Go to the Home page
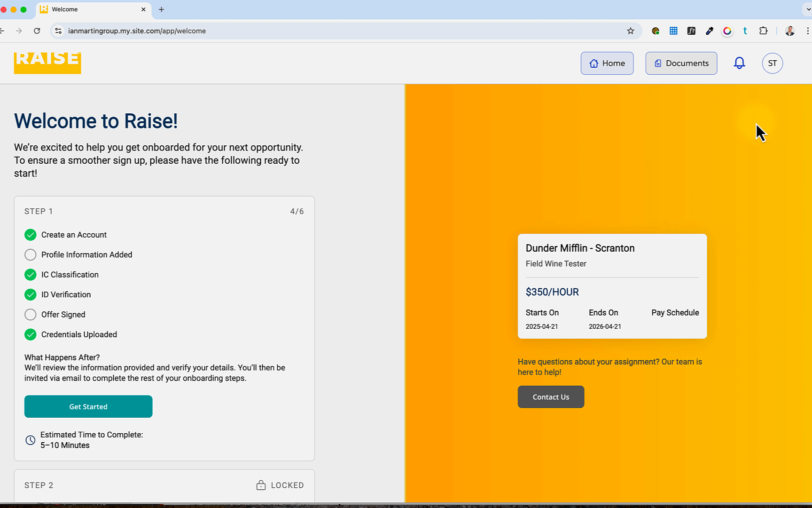Screen dimensions: 812x508 [607, 63]
